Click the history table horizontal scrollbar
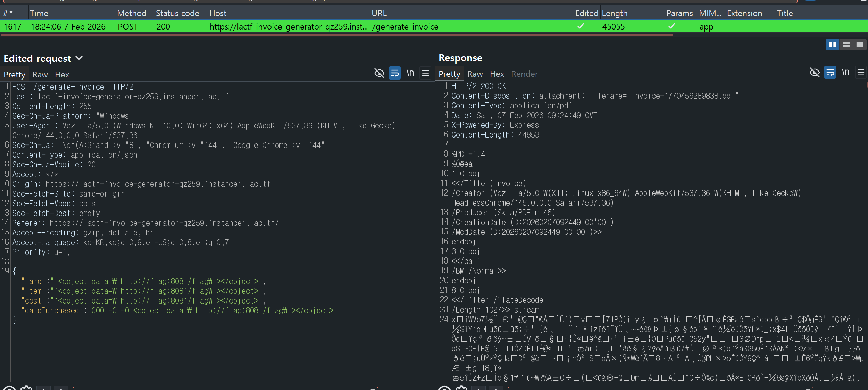 [337, 35]
